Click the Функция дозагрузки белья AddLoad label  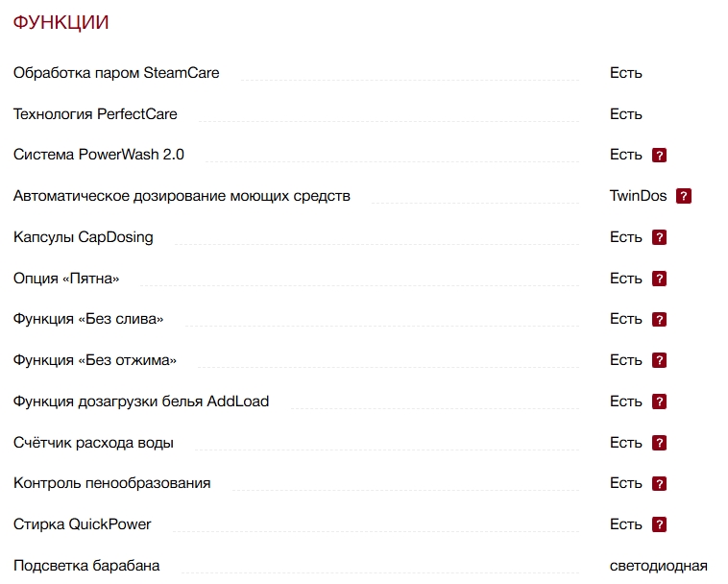point(141,401)
